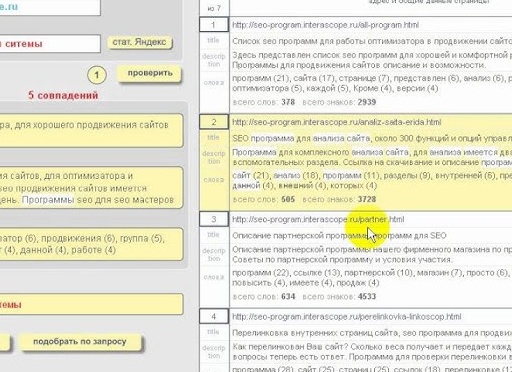Click the '.ru' address input field

[x=50, y=7]
